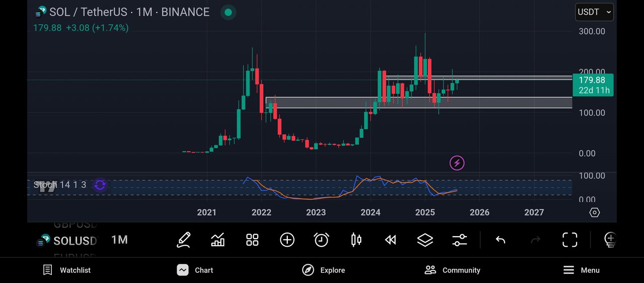644x283 pixels.
Task: Open the 1M timeframe selector
Action: click(x=119, y=240)
